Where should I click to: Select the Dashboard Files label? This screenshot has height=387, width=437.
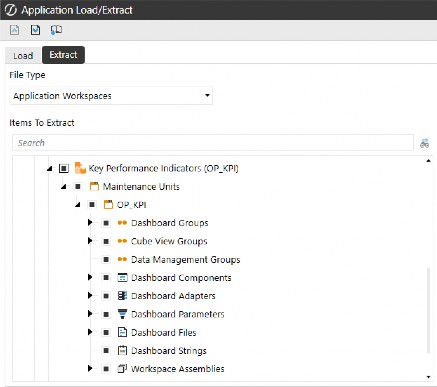tap(164, 333)
